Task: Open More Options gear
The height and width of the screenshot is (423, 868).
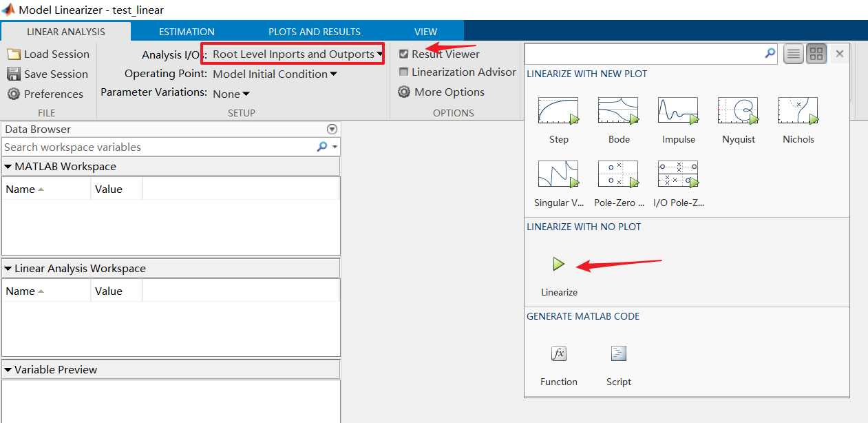Action: click(404, 92)
